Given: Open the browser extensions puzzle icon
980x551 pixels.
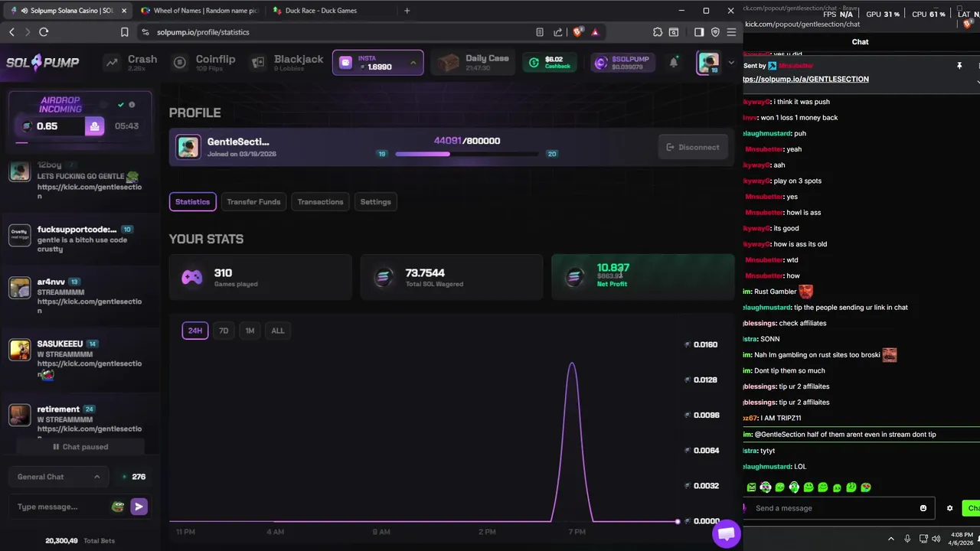Looking at the screenshot, I should (658, 32).
